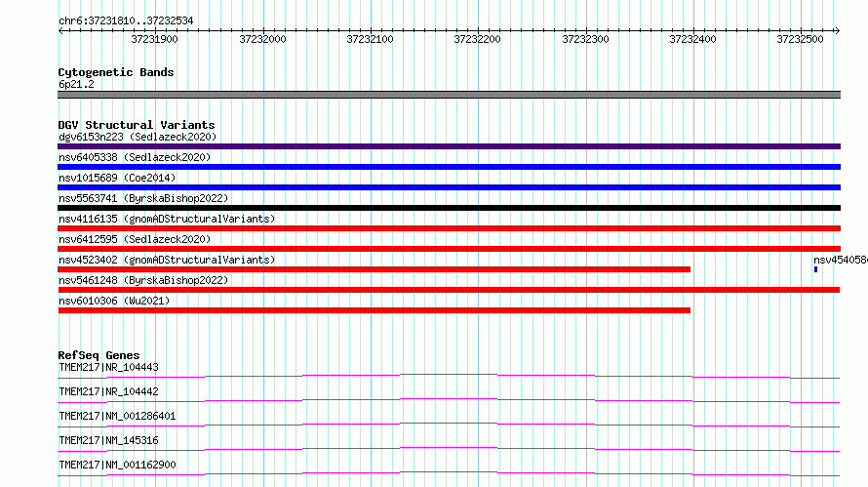
Task: Select the gray 6p21.2 cytogenetic band bar
Action: pyautogui.click(x=449, y=95)
